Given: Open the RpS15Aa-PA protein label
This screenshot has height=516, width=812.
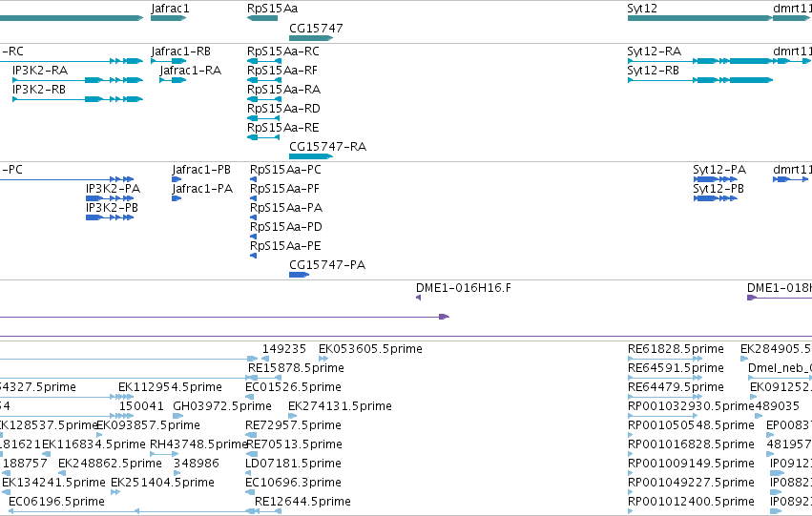Looking at the screenshot, I should click(286, 208).
